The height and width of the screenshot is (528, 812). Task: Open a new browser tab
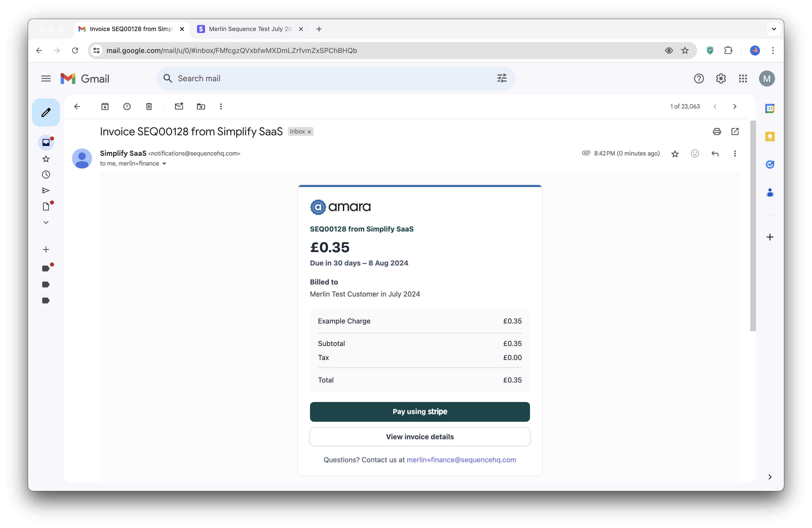click(x=319, y=29)
